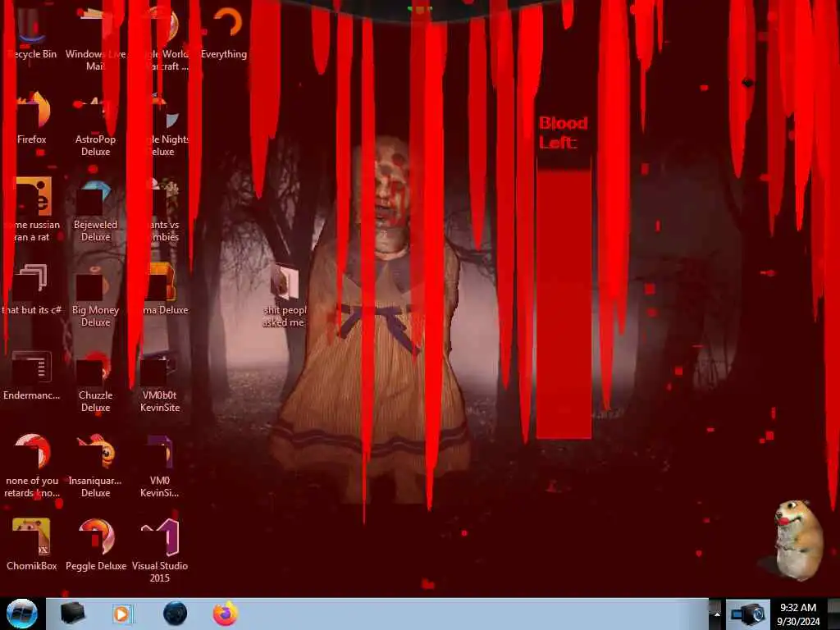This screenshot has height=630, width=840.
Task: Open Firefox from the taskbar
Action: click(x=226, y=614)
